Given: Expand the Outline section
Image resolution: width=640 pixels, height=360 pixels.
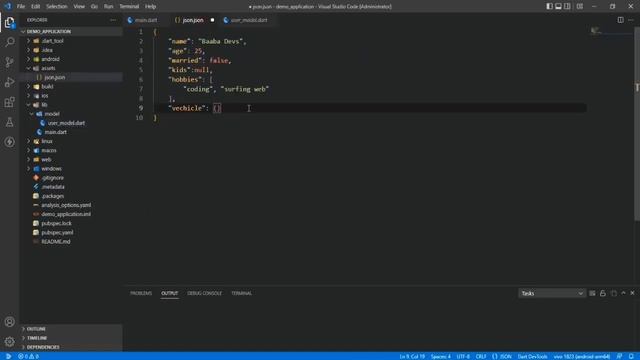Looking at the screenshot, I should coord(71,329).
